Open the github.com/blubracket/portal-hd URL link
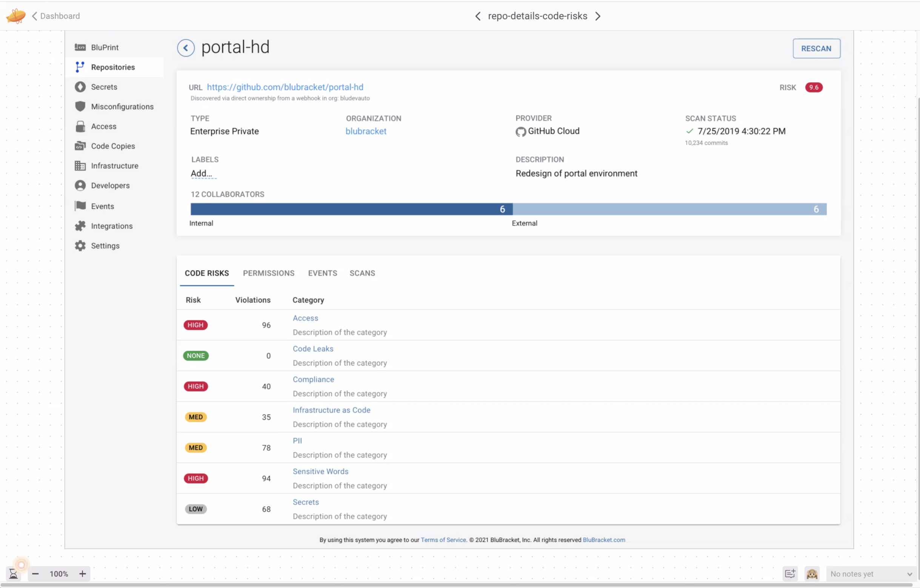This screenshot has width=920, height=588. click(x=285, y=87)
